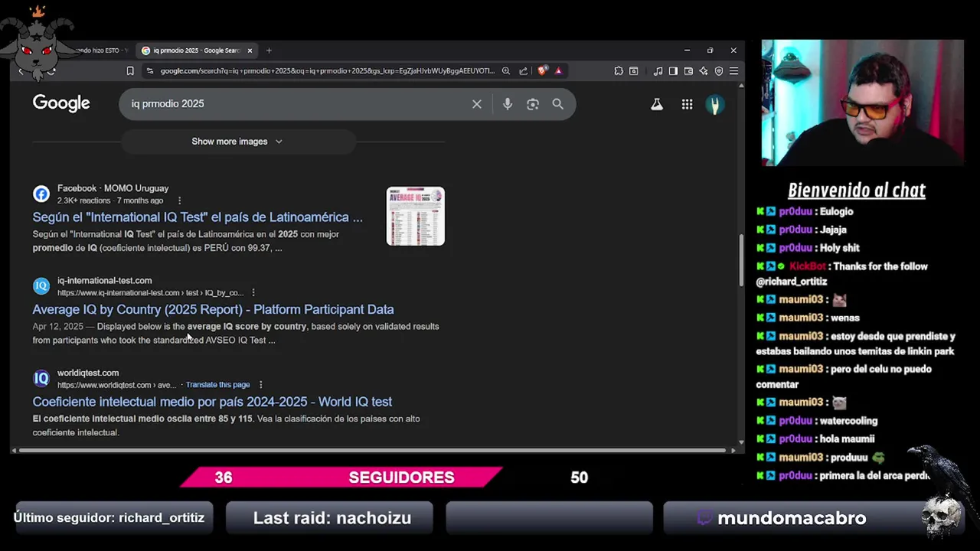Switch to the background 'hizo ESTO' tab

[x=101, y=51]
